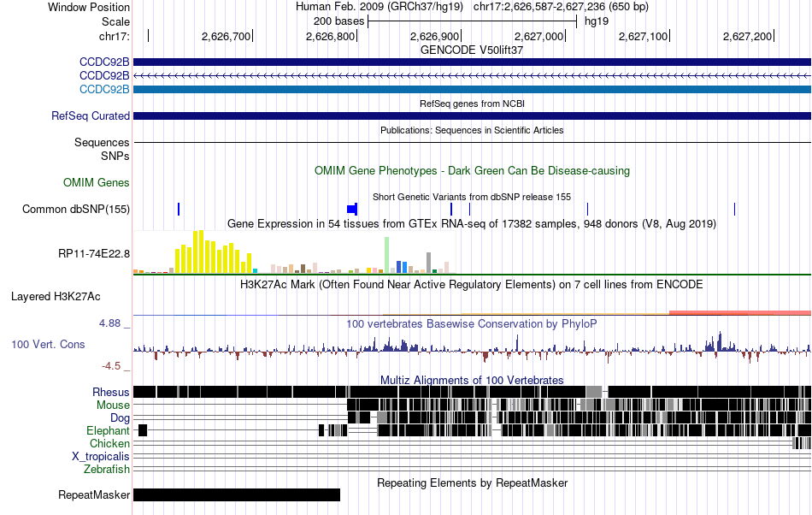Click the thick dbSNP variant block
812x515 pixels.
(x=352, y=209)
